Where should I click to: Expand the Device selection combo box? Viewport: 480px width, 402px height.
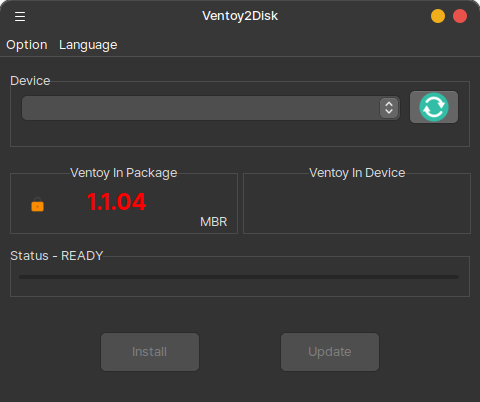pyautogui.click(x=211, y=108)
